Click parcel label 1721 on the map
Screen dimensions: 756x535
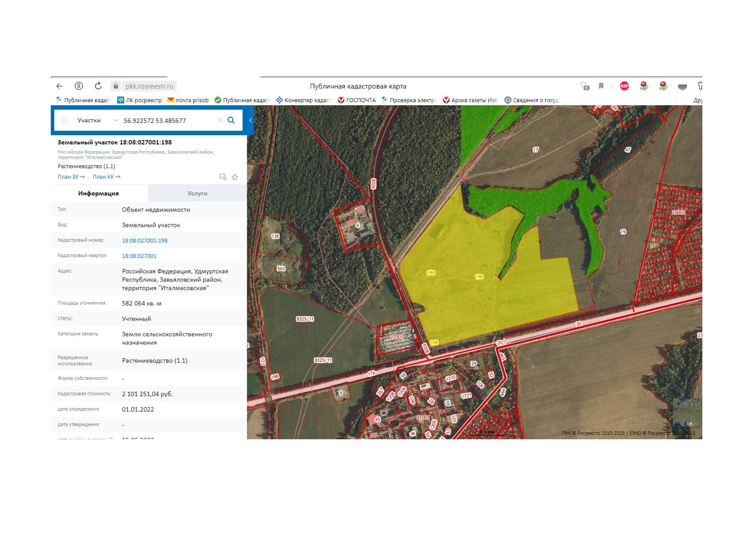click(466, 396)
